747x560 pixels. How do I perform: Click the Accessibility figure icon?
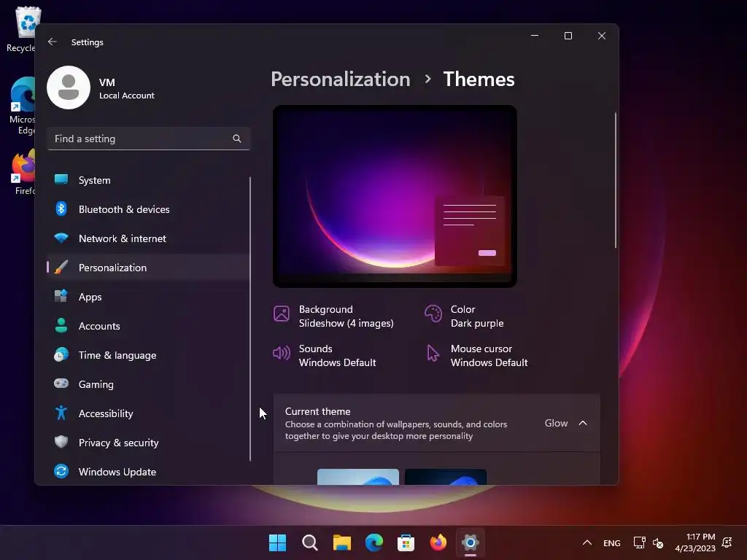[61, 413]
